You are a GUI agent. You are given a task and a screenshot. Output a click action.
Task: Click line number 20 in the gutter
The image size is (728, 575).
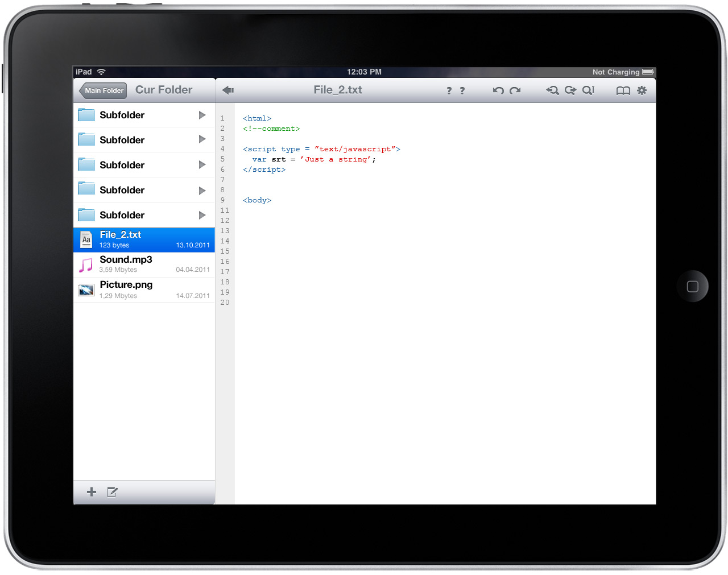225,303
